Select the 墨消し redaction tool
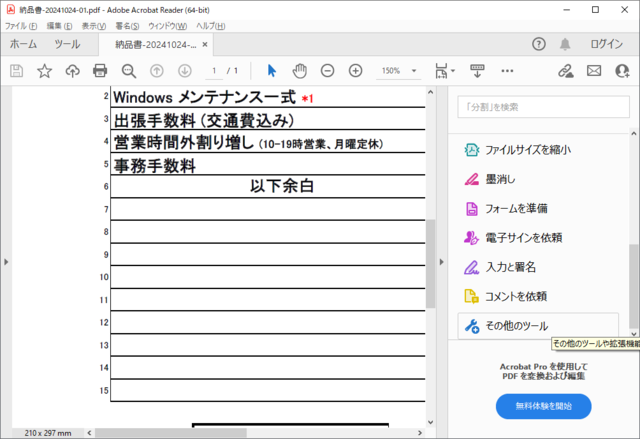Screen dimensions: 640x439 tap(490, 179)
